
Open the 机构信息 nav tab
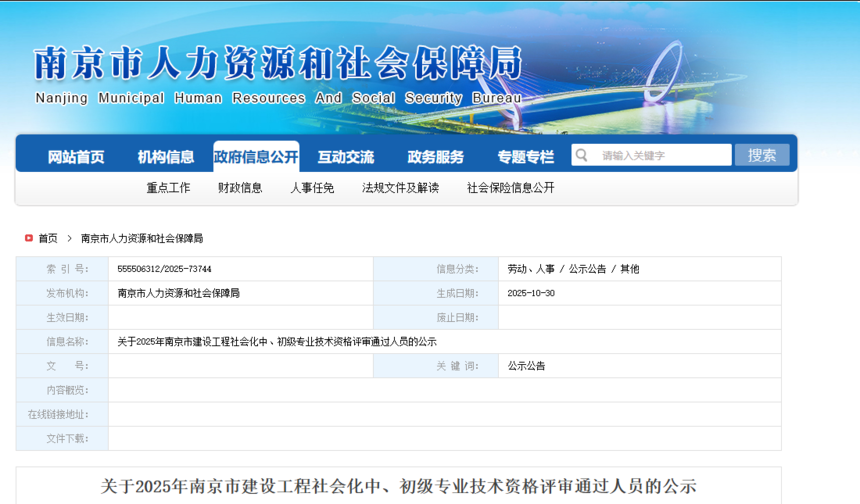coord(166,157)
